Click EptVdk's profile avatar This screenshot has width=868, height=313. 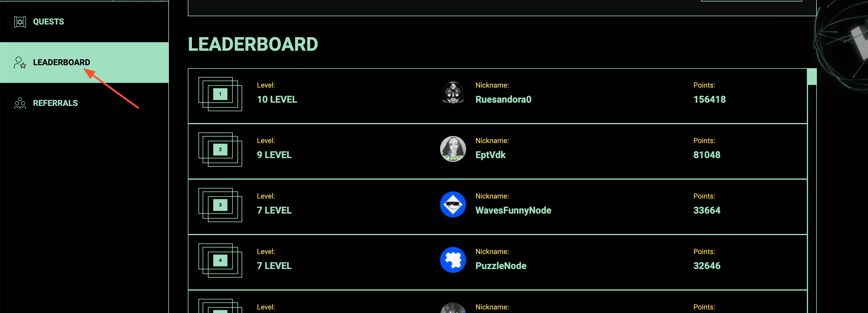(453, 149)
